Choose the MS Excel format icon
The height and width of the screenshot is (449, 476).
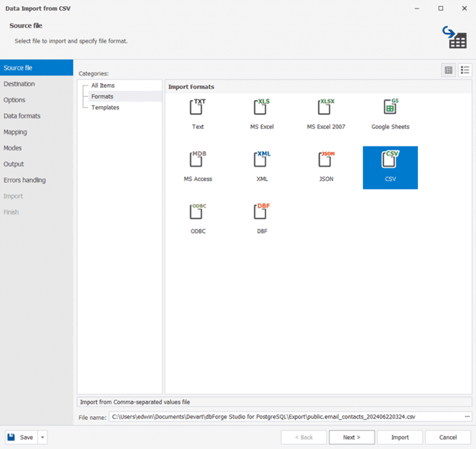pos(262,109)
